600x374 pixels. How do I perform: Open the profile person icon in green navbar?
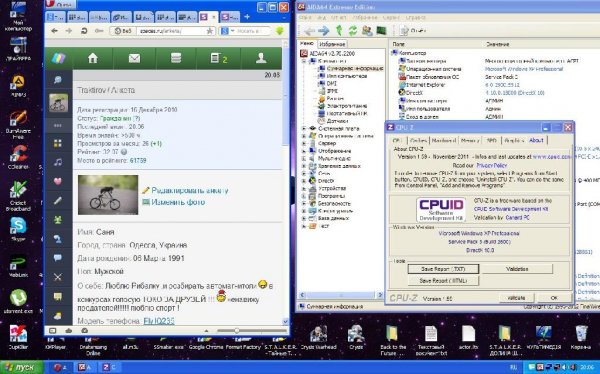[261, 58]
